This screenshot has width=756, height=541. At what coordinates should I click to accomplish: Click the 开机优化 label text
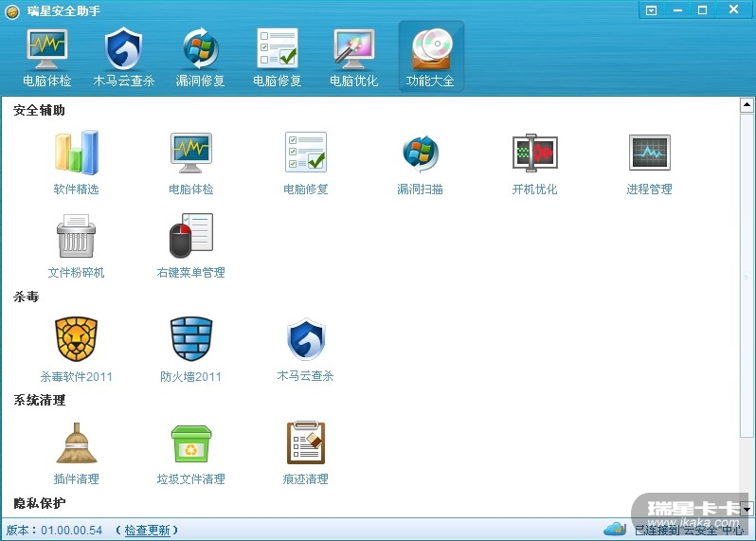534,189
